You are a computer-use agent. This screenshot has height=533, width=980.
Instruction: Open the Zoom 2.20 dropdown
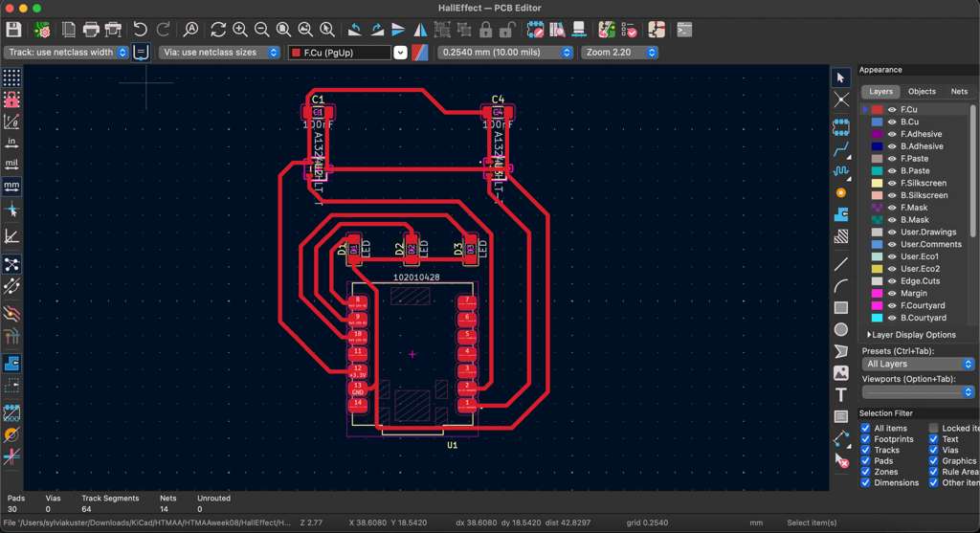pyautogui.click(x=619, y=53)
